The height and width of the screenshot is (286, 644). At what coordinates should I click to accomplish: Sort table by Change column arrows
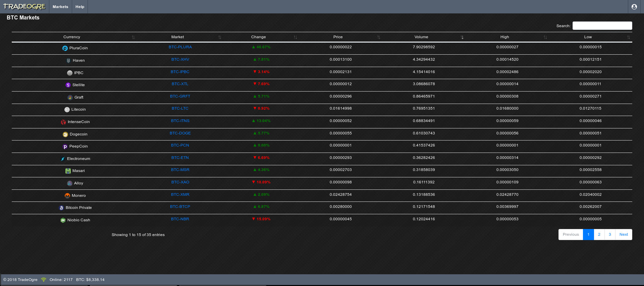point(296,37)
